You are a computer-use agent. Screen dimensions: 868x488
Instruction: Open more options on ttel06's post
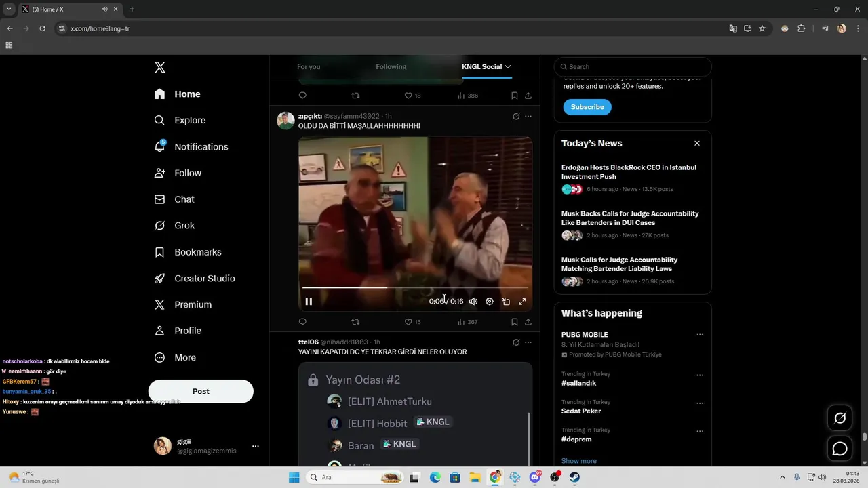pyautogui.click(x=528, y=342)
